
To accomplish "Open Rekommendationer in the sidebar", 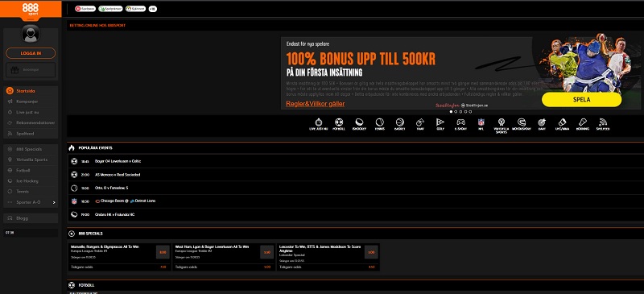I will 31,123.
